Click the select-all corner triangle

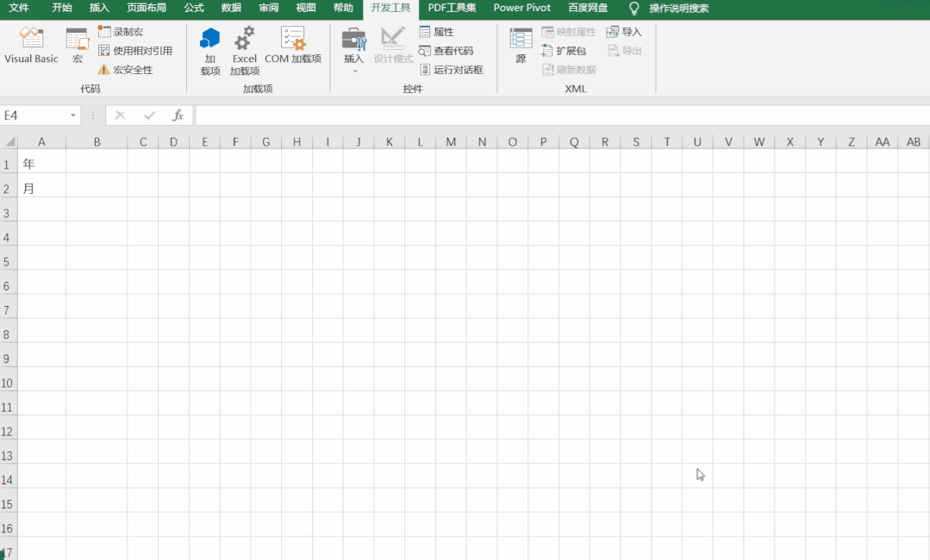9,141
